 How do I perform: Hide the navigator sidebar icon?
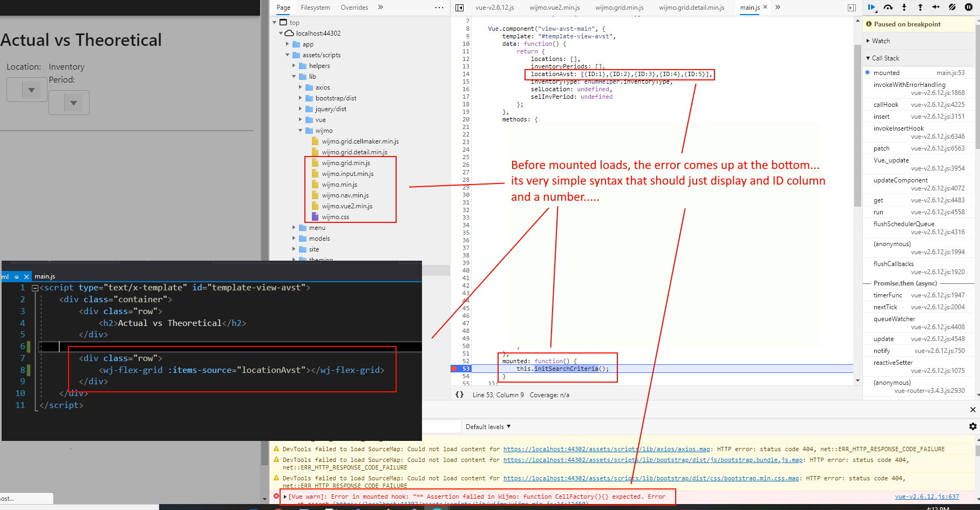pyautogui.click(x=460, y=8)
